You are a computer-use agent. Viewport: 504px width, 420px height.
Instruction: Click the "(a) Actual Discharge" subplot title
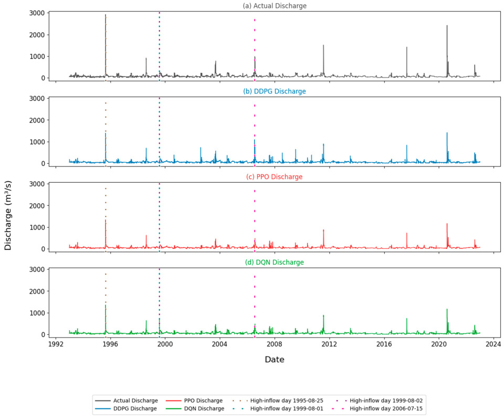point(275,6)
